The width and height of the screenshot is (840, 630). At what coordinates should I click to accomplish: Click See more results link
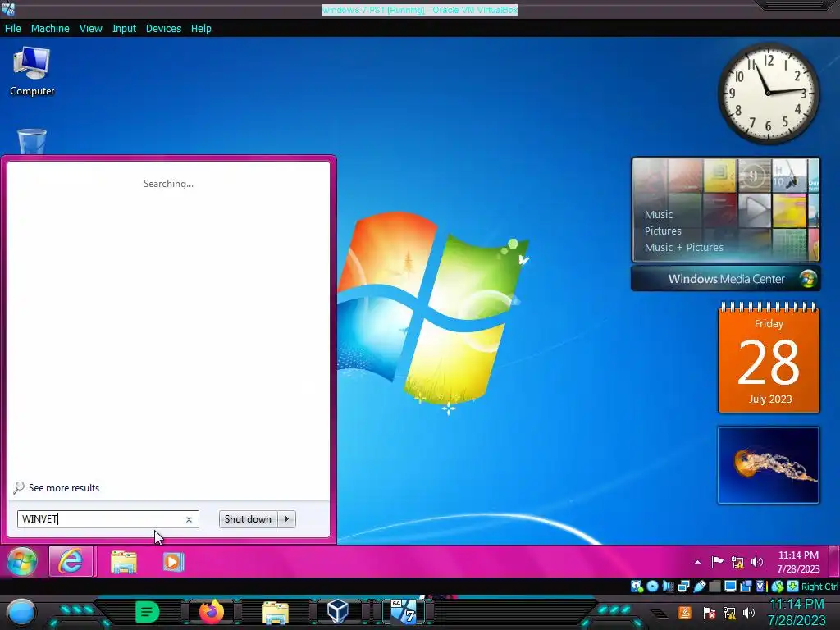tap(64, 488)
